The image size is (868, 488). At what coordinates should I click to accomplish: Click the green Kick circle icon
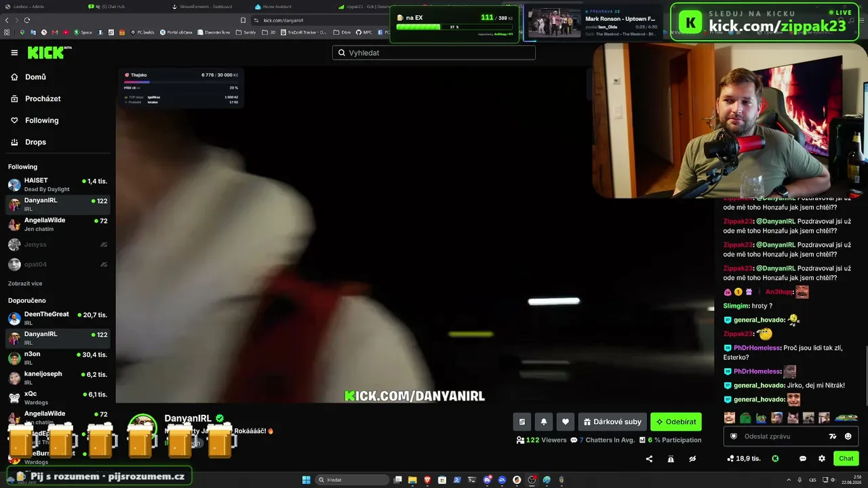(x=775, y=459)
